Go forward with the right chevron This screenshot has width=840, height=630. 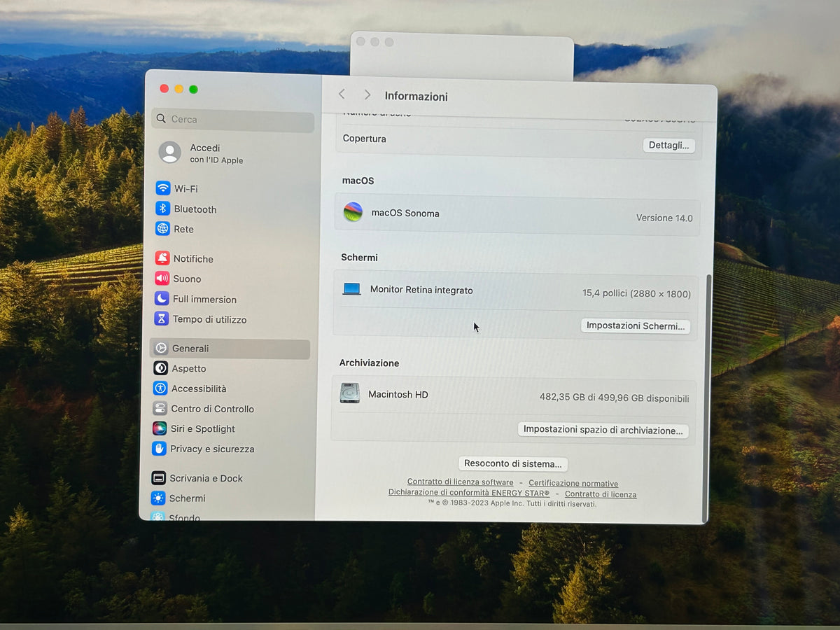[367, 94]
